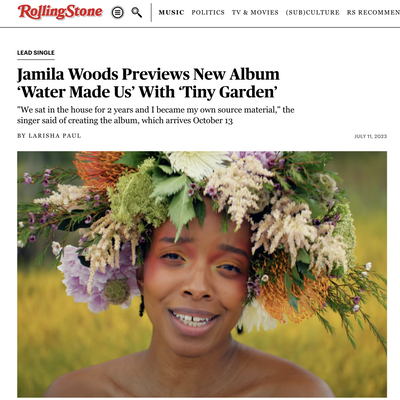The height and width of the screenshot is (400, 400).
Task: Open the Jamila Woods headline link
Action: (x=148, y=83)
